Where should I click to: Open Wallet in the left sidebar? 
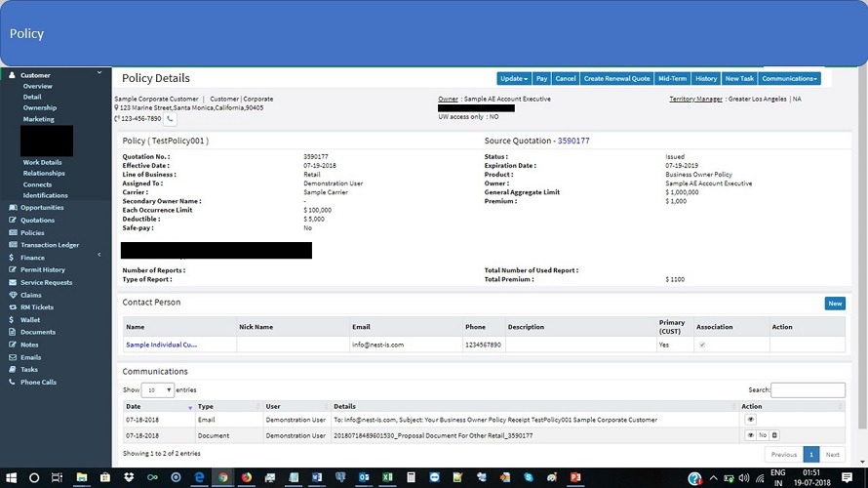(30, 319)
